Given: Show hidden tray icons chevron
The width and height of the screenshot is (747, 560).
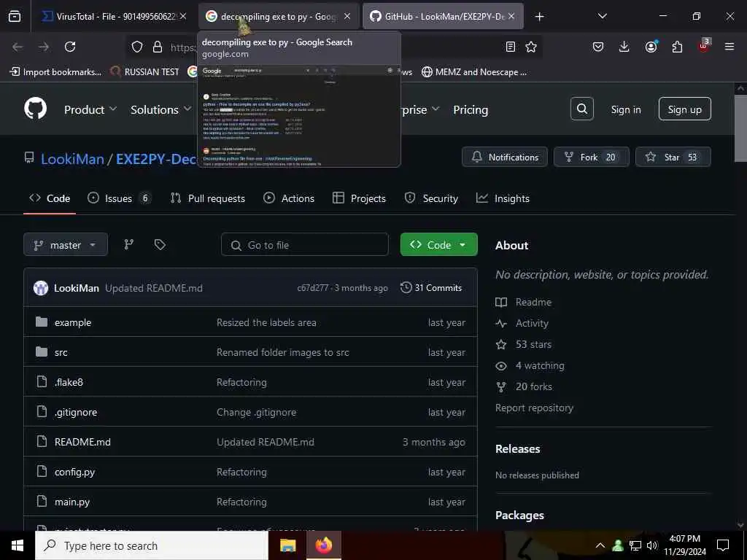Looking at the screenshot, I should 600,545.
